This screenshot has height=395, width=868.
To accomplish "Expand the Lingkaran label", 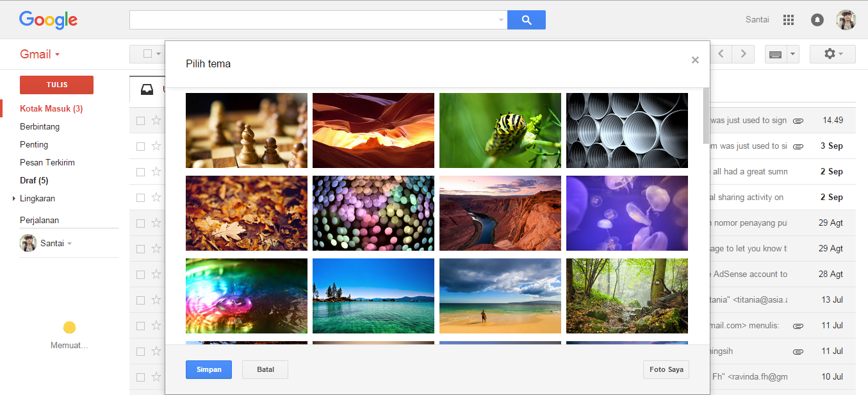I will click(14, 199).
